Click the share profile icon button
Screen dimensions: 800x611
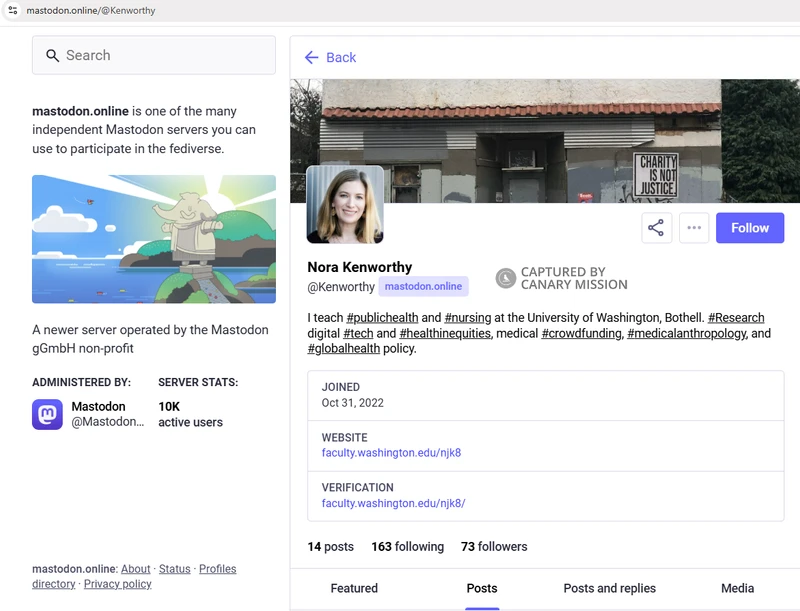(x=656, y=227)
